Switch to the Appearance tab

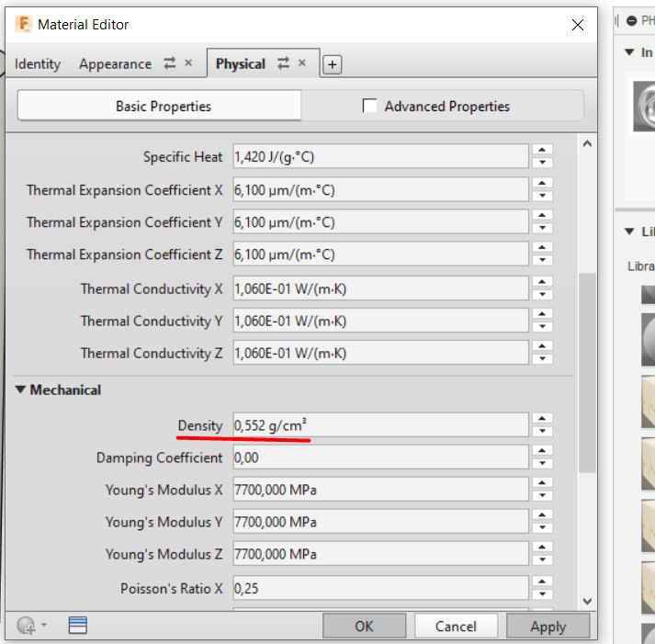116,64
